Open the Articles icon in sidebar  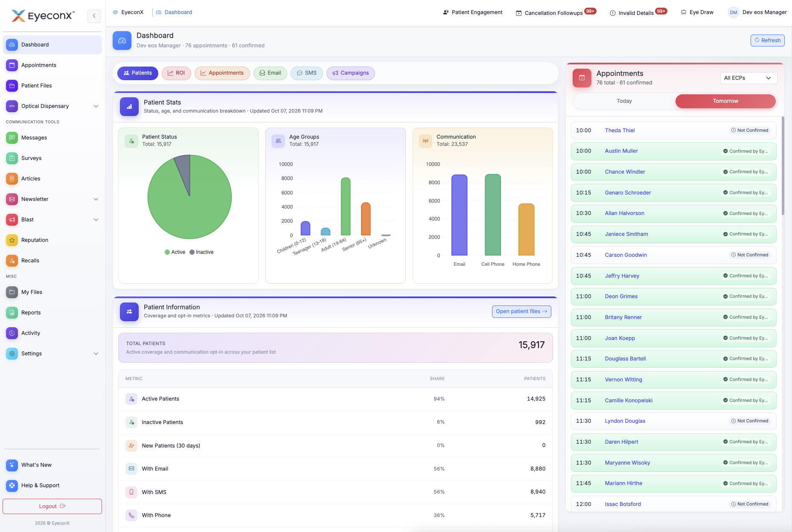point(12,179)
